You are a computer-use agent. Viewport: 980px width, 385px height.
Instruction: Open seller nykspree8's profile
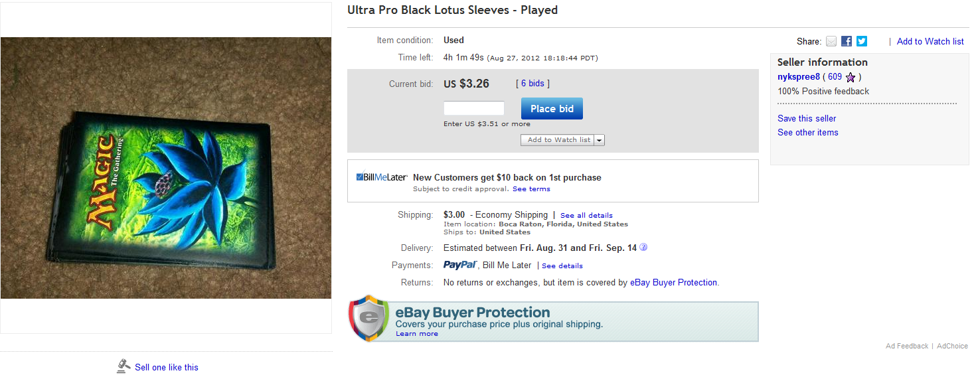point(799,77)
